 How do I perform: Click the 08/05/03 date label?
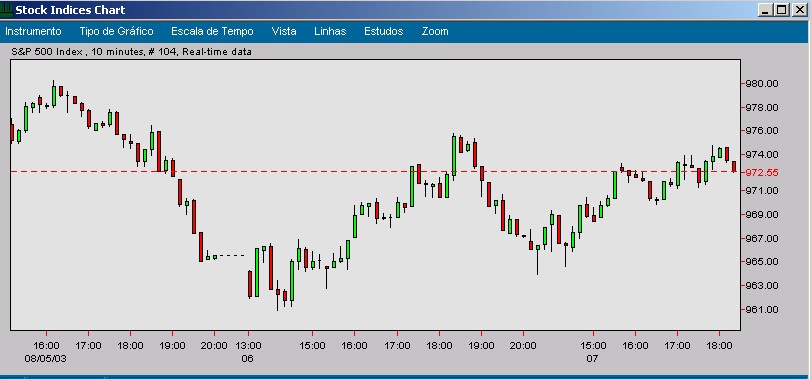(x=46, y=358)
